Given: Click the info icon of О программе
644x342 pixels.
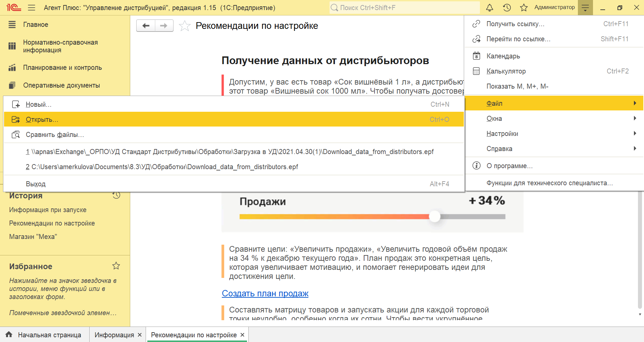Looking at the screenshot, I should coord(476,166).
